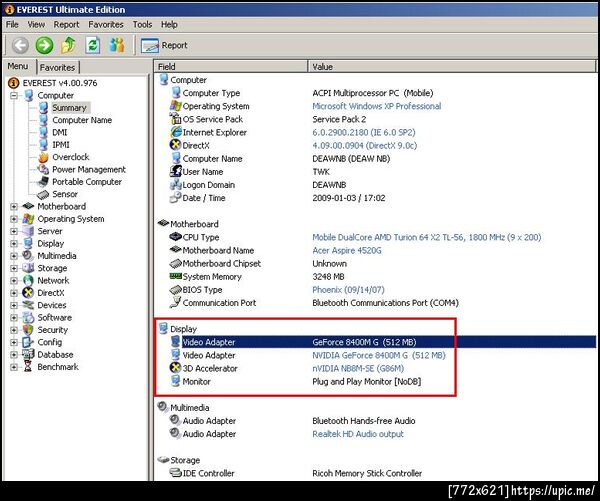Open the View menu

tap(36, 24)
